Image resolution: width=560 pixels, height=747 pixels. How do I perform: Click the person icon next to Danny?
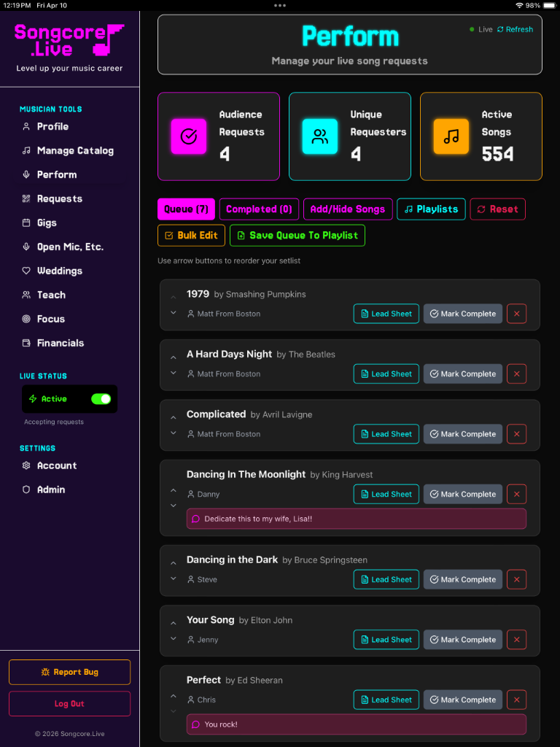191,494
